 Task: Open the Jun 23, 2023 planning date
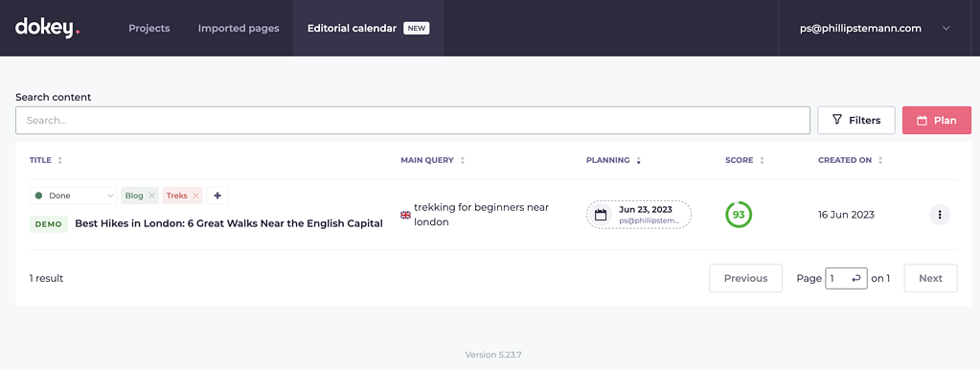tap(639, 215)
